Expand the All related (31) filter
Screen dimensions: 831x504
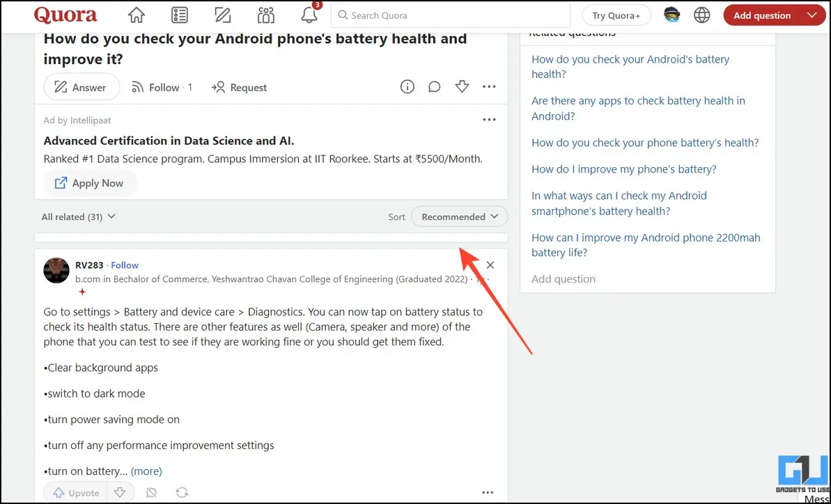click(79, 216)
